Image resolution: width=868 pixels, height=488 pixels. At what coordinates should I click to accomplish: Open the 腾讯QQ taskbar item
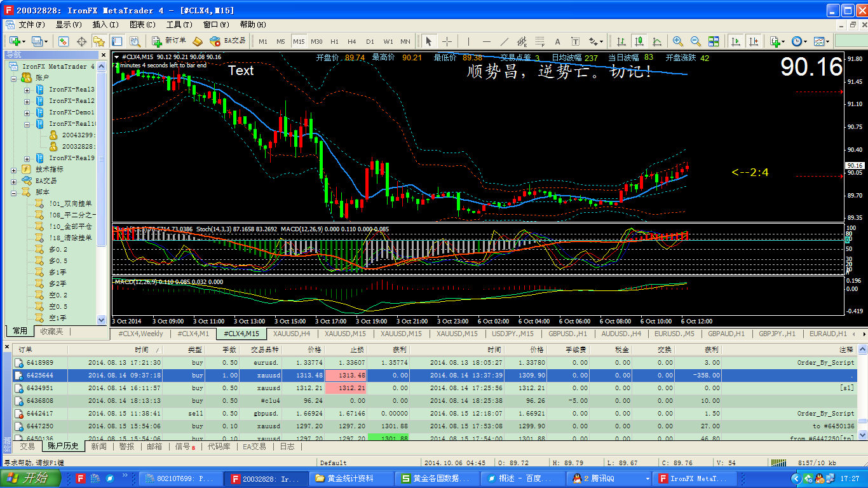(x=610, y=478)
